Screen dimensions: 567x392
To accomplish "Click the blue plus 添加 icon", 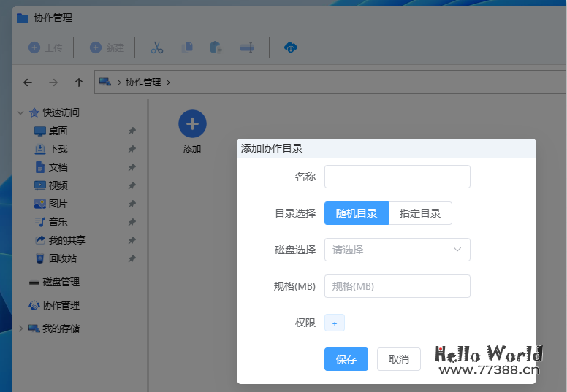I will [192, 124].
